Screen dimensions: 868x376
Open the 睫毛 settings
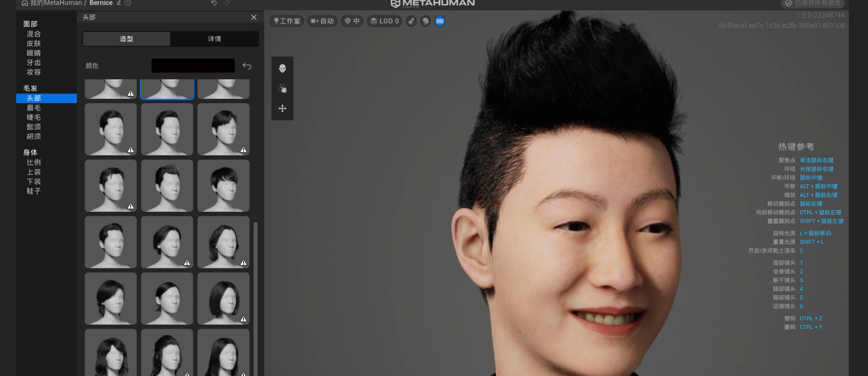(34, 117)
